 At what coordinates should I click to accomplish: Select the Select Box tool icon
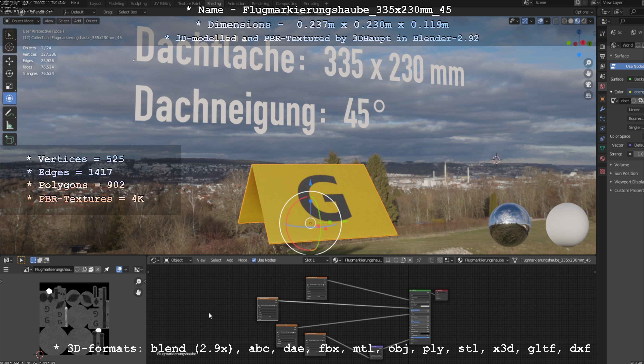pyautogui.click(x=9, y=34)
